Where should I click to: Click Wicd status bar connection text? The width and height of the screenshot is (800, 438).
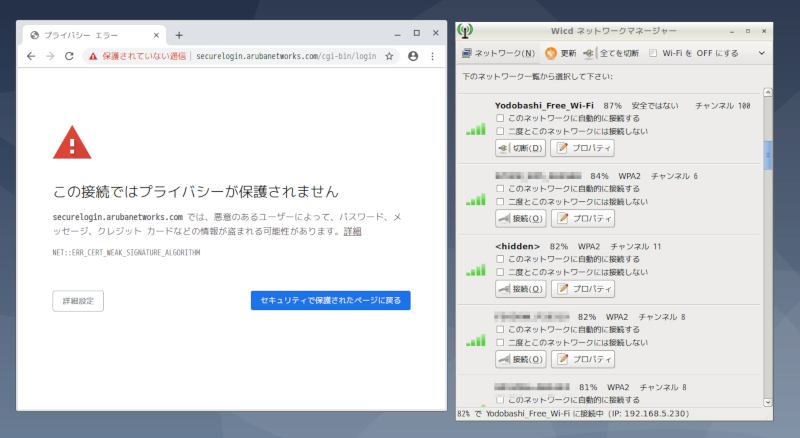pyautogui.click(x=572, y=413)
